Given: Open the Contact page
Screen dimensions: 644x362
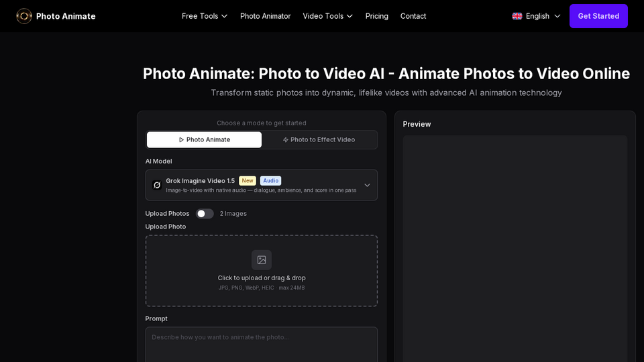Looking at the screenshot, I should point(413,16).
